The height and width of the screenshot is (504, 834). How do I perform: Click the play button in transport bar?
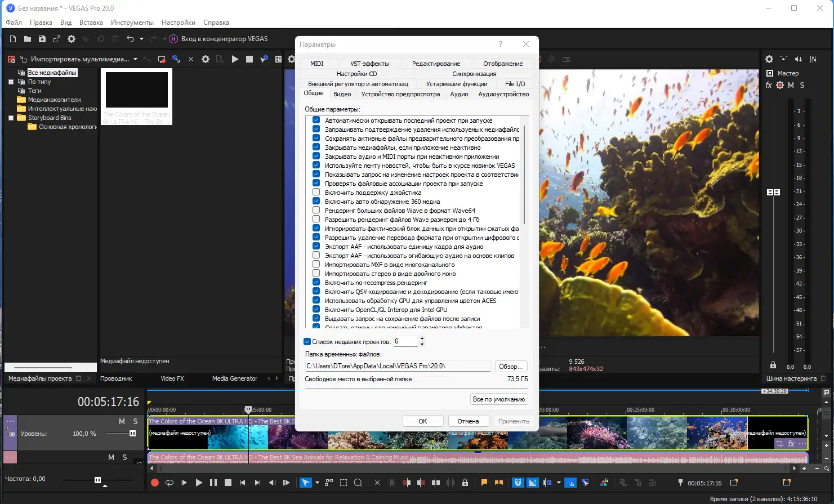[199, 483]
